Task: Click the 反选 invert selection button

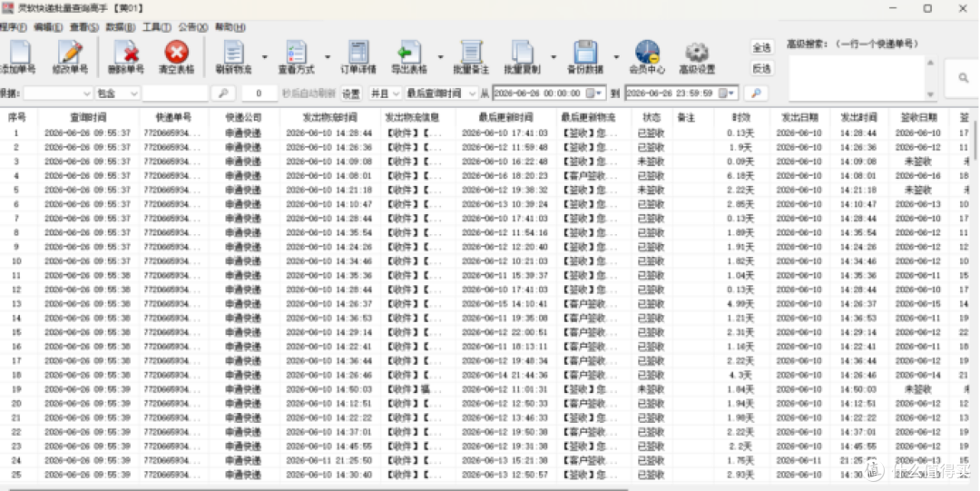Action: click(761, 68)
